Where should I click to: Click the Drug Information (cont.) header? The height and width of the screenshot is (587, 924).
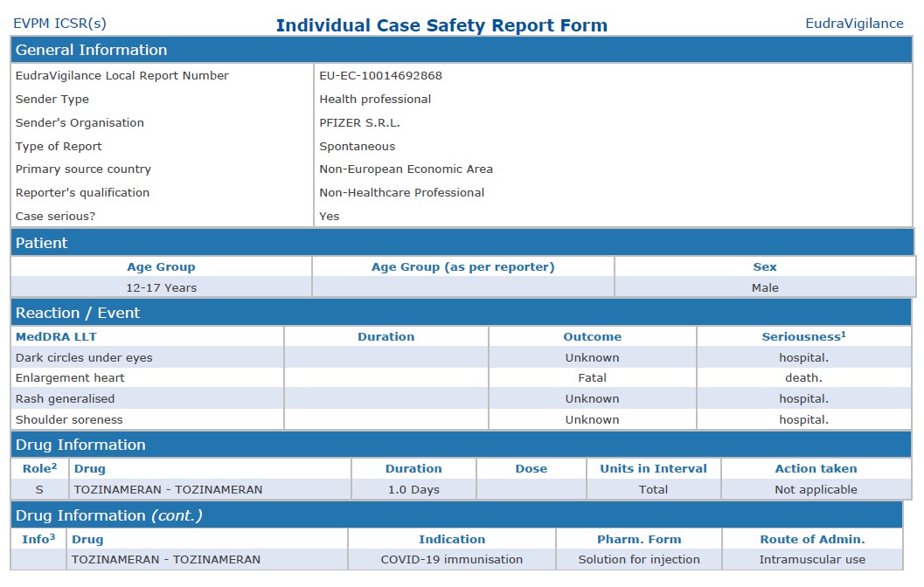[456, 515]
